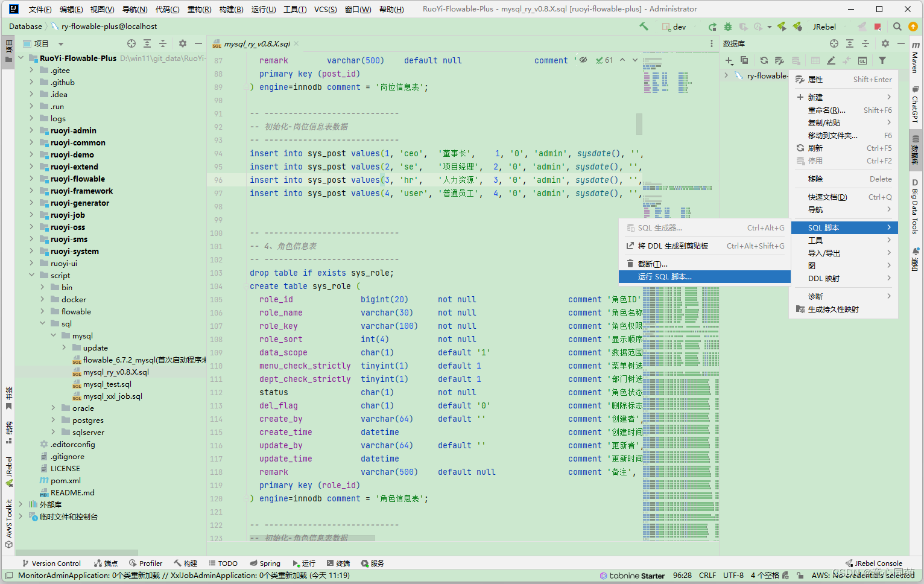Jump to next highlighted problem arrow
Viewport: 924px width, 584px height.
(635, 60)
